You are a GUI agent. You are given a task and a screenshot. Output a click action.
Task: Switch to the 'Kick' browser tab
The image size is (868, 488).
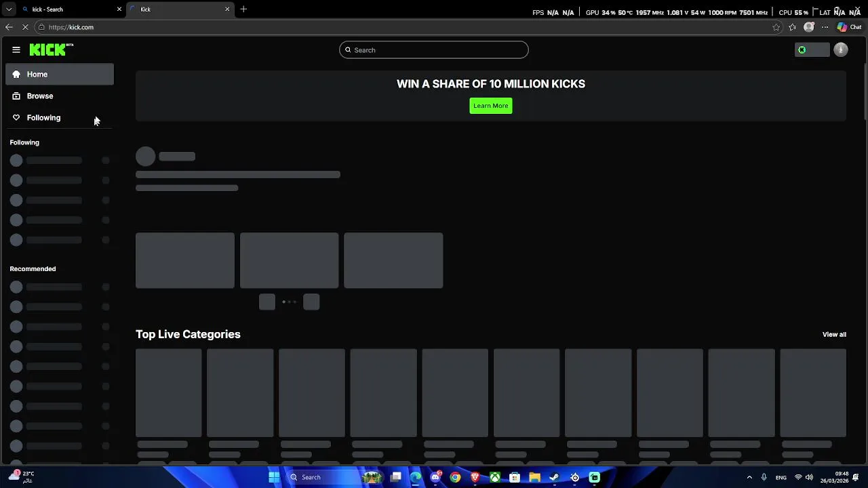(180, 9)
